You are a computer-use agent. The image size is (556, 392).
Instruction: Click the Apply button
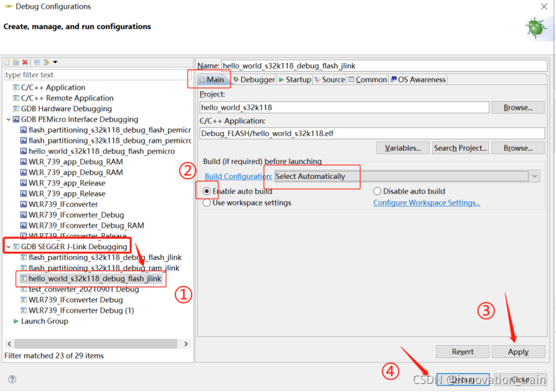[x=518, y=352]
